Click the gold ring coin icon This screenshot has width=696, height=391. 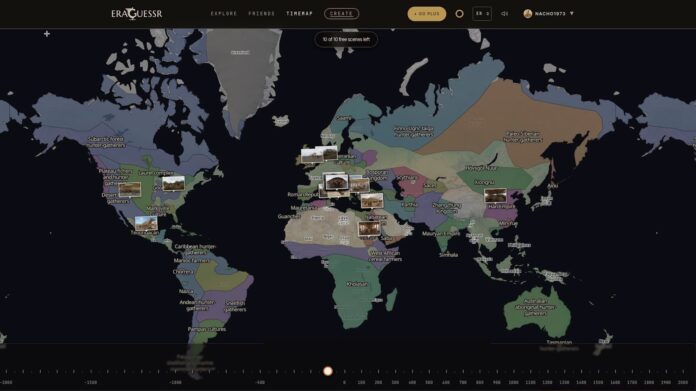pyautogui.click(x=459, y=14)
